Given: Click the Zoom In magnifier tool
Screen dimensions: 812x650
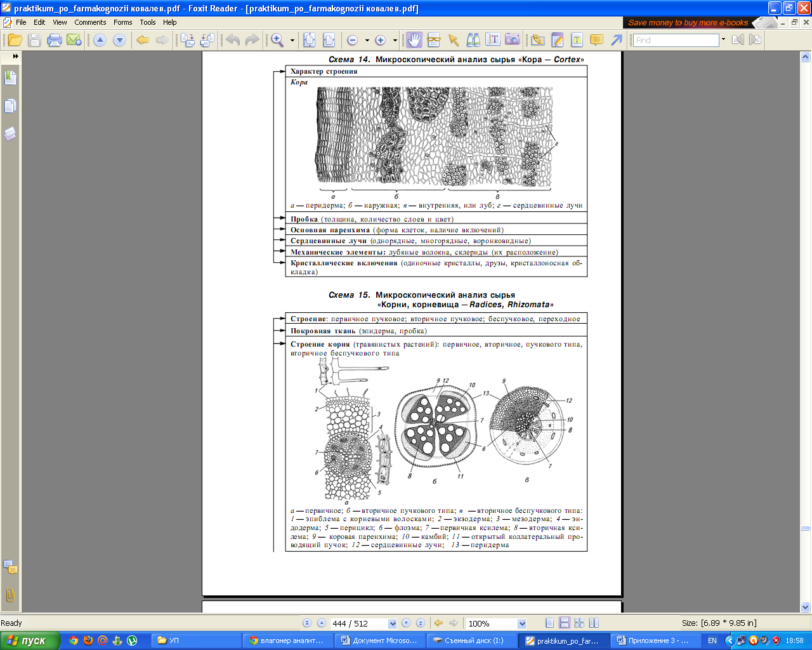Looking at the screenshot, I should 277,40.
